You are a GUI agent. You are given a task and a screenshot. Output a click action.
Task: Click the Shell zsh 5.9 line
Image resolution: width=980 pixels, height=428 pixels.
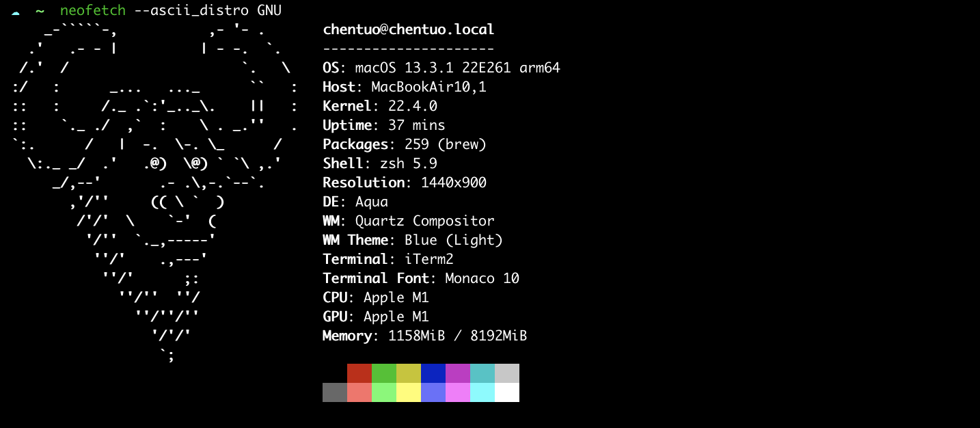(379, 163)
